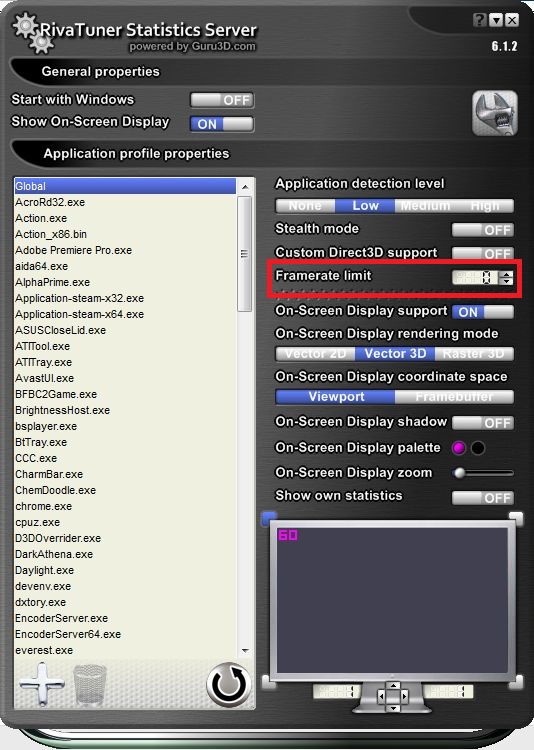534x750 pixels.
Task: Snap OSD to bottom-right corner marker
Action: tap(516, 682)
